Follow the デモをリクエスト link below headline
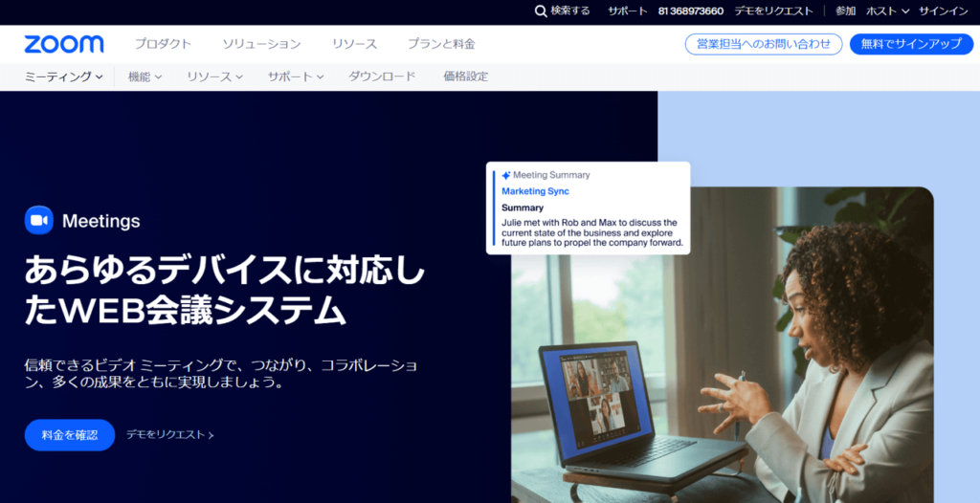Screen dimensions: 980x503 click(170, 435)
